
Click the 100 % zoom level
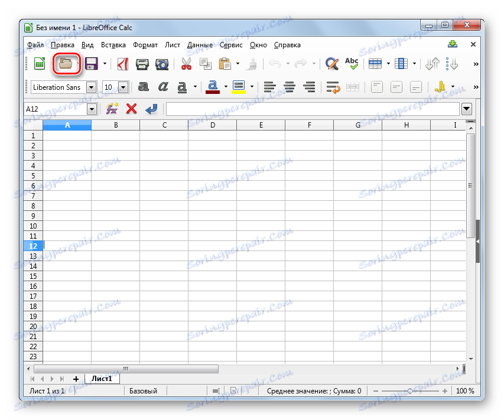click(x=465, y=391)
